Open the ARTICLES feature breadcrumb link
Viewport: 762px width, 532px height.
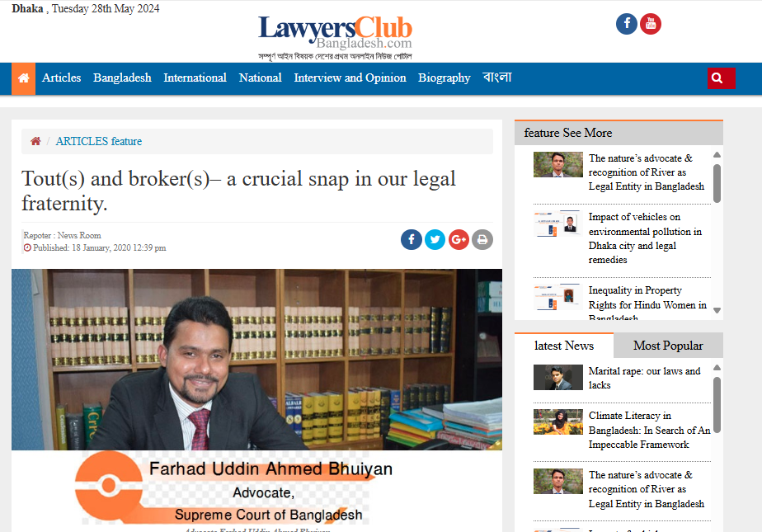99,141
